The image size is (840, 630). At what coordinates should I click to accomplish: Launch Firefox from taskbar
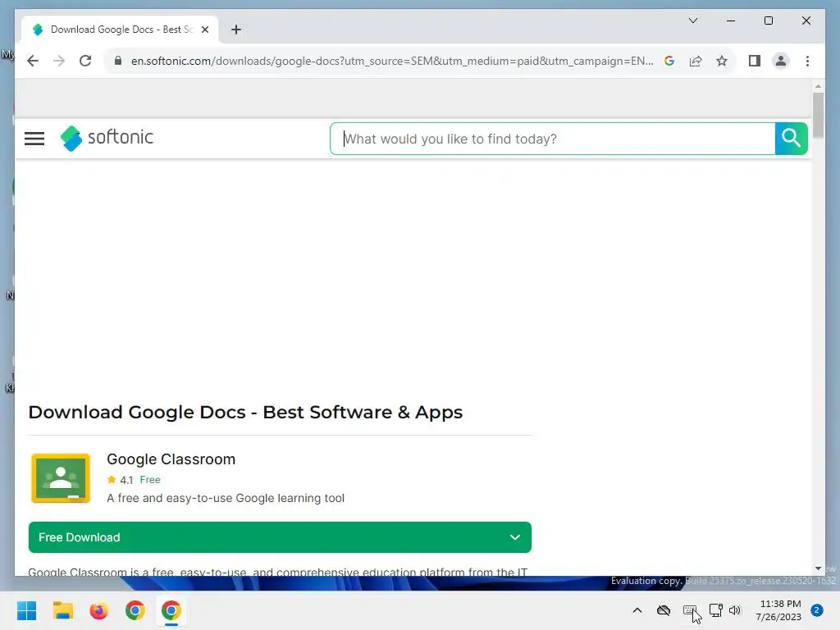[x=98, y=610]
